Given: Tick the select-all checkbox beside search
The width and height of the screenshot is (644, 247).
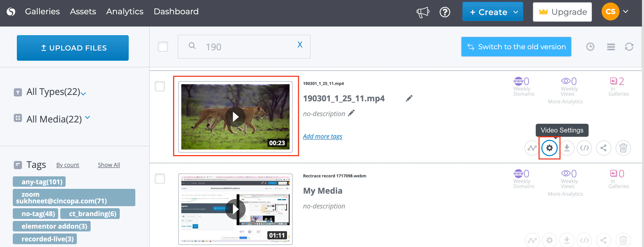Looking at the screenshot, I should click(163, 47).
